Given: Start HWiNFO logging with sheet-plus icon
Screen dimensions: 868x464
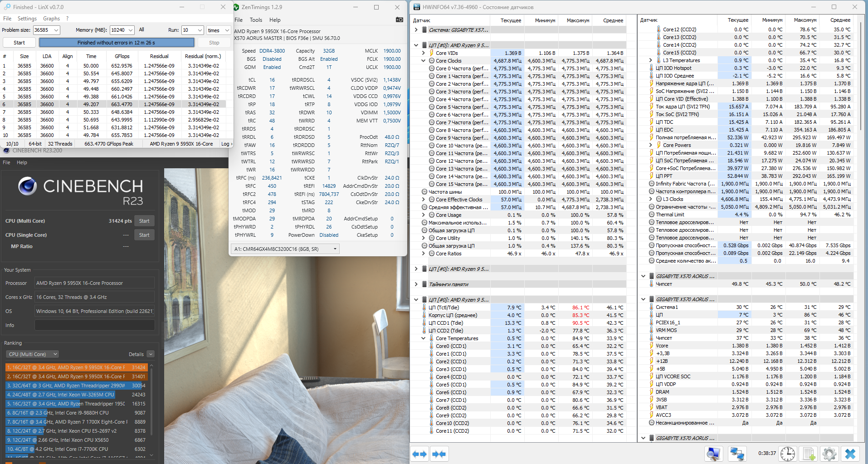Looking at the screenshot, I should [809, 454].
